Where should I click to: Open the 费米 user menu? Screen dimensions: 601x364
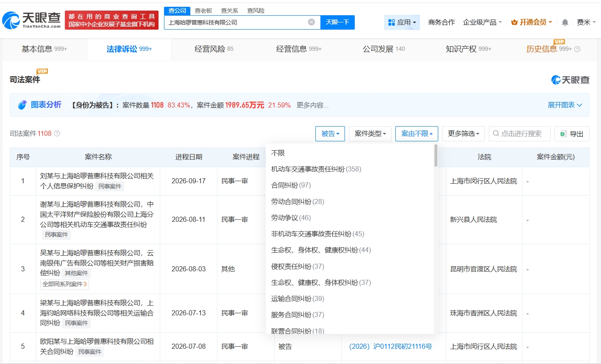click(586, 22)
